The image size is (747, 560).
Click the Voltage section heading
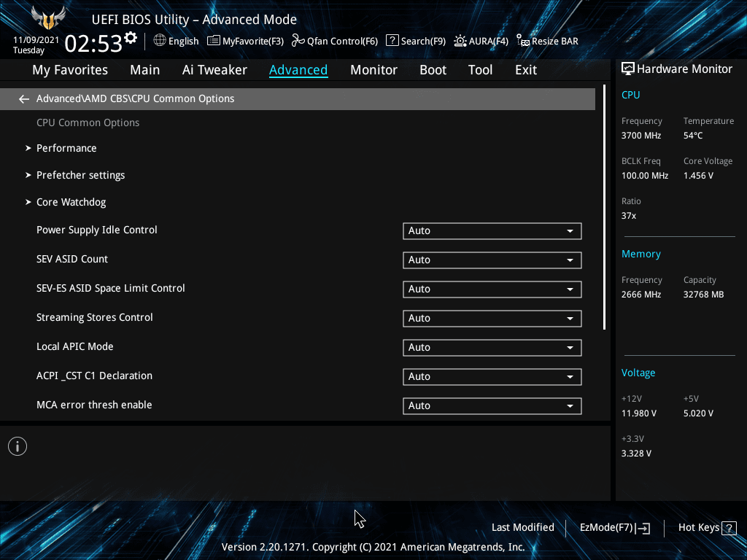(638, 373)
